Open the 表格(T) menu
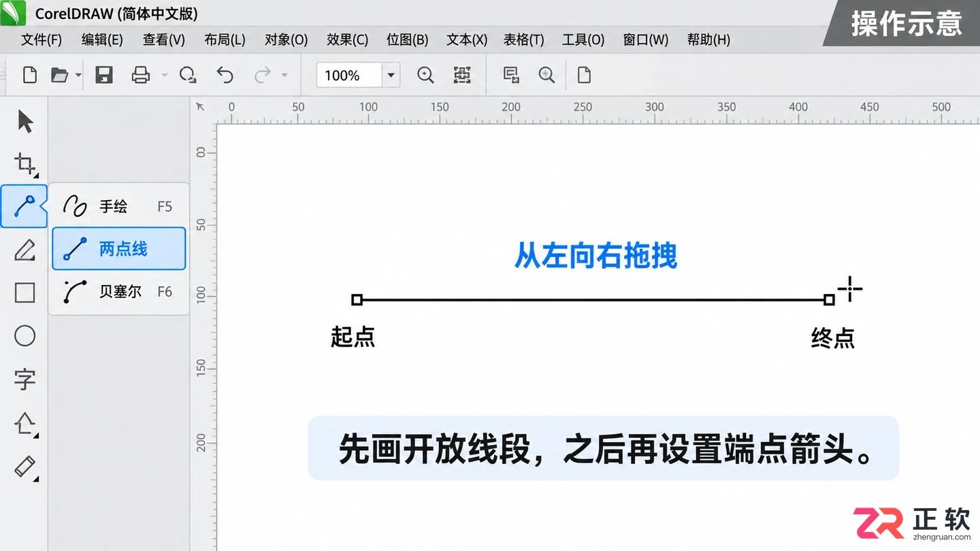 pos(524,39)
